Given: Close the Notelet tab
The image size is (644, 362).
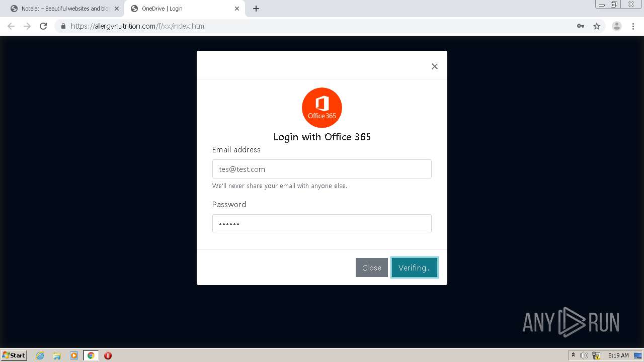Looking at the screenshot, I should click(x=117, y=9).
